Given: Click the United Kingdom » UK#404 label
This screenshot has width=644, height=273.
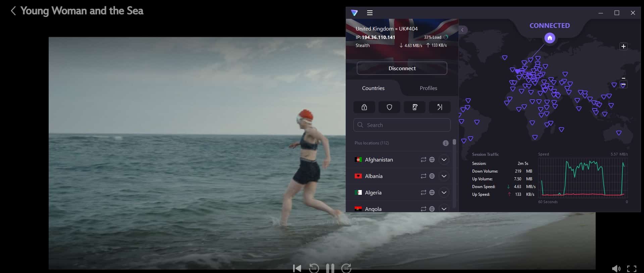Looking at the screenshot, I should (387, 29).
